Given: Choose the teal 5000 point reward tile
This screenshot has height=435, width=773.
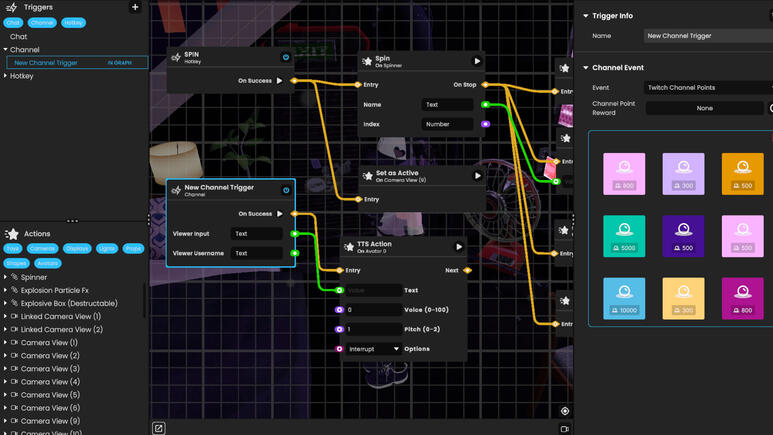Looking at the screenshot, I should pos(624,236).
